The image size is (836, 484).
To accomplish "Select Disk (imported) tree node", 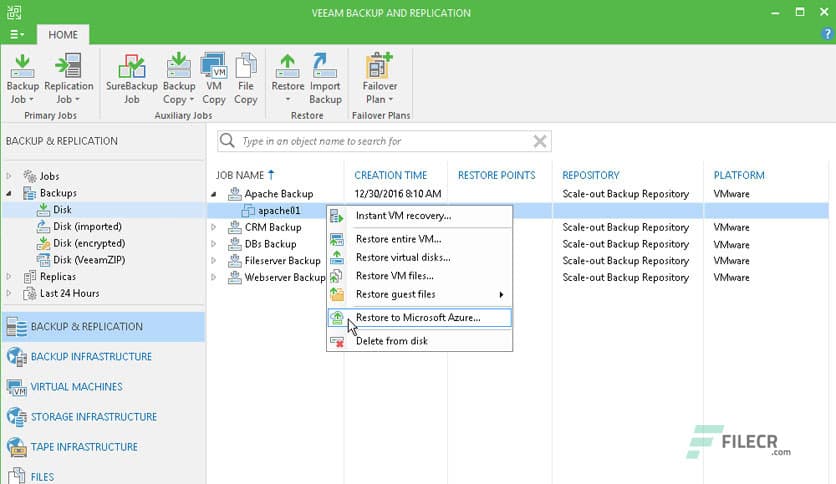I will [x=87, y=227].
